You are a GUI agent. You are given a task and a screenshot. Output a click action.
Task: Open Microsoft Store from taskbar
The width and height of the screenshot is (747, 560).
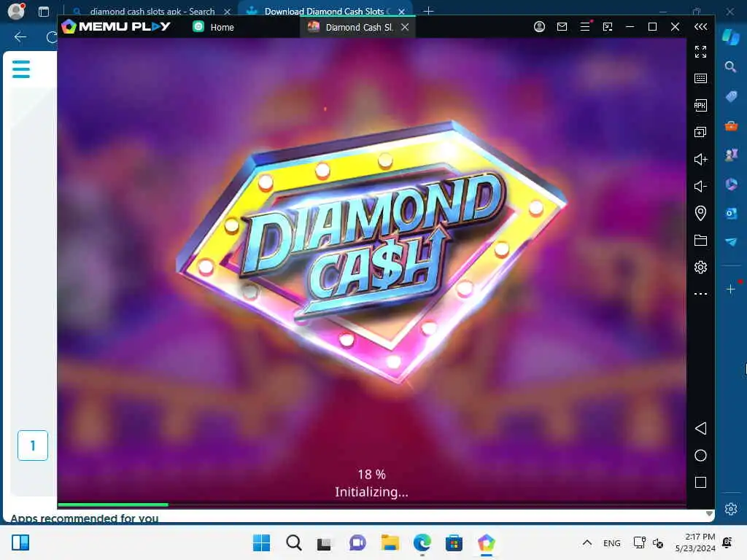[454, 542]
